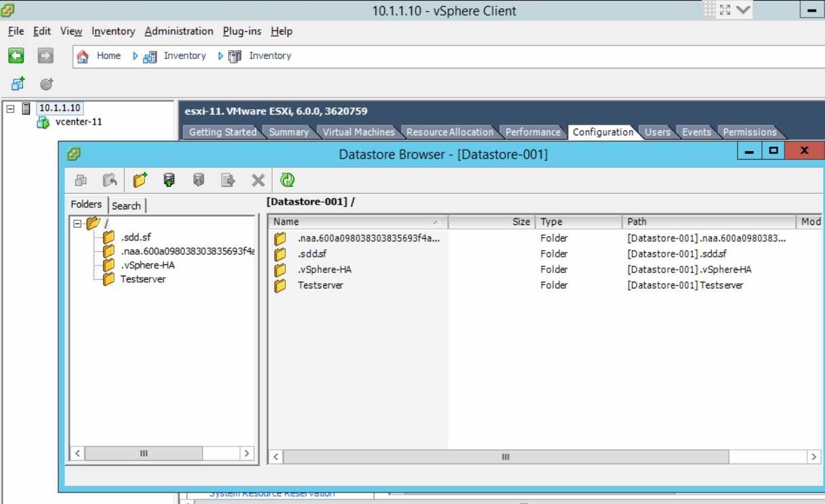The height and width of the screenshot is (504, 825).
Task: Open the Administration menu
Action: click(179, 31)
